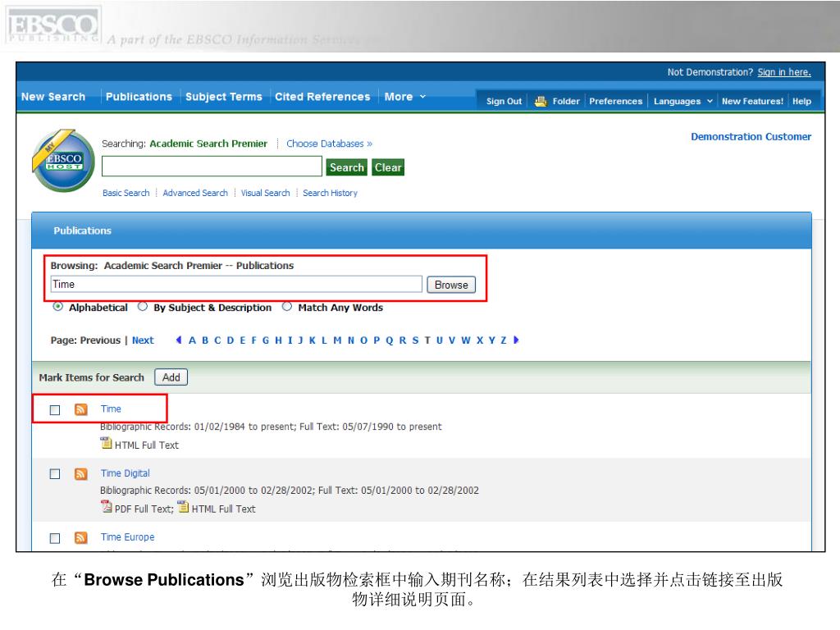Open the Time Digital publication link

(x=125, y=473)
